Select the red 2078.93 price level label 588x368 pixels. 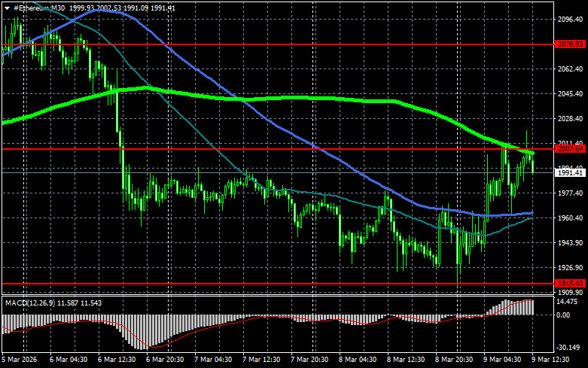pos(570,44)
